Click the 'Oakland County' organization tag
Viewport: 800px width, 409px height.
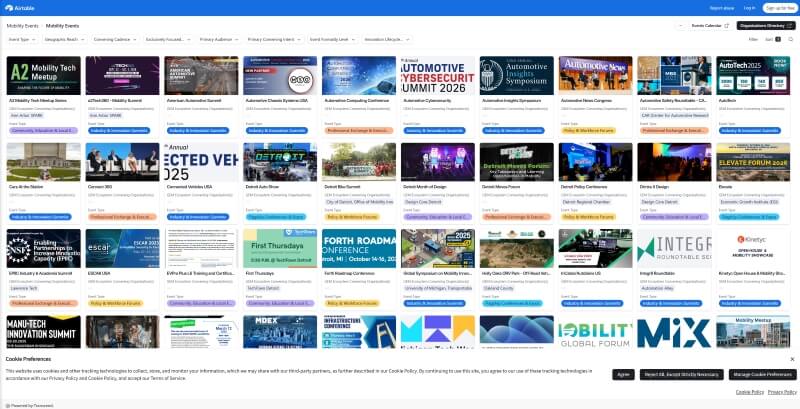pos(495,289)
